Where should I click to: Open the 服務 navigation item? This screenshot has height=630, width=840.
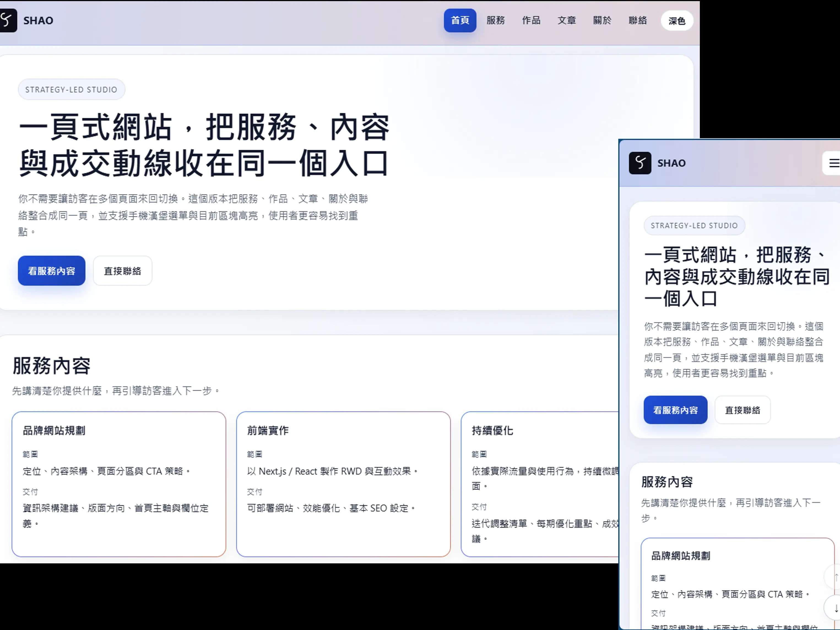point(495,20)
